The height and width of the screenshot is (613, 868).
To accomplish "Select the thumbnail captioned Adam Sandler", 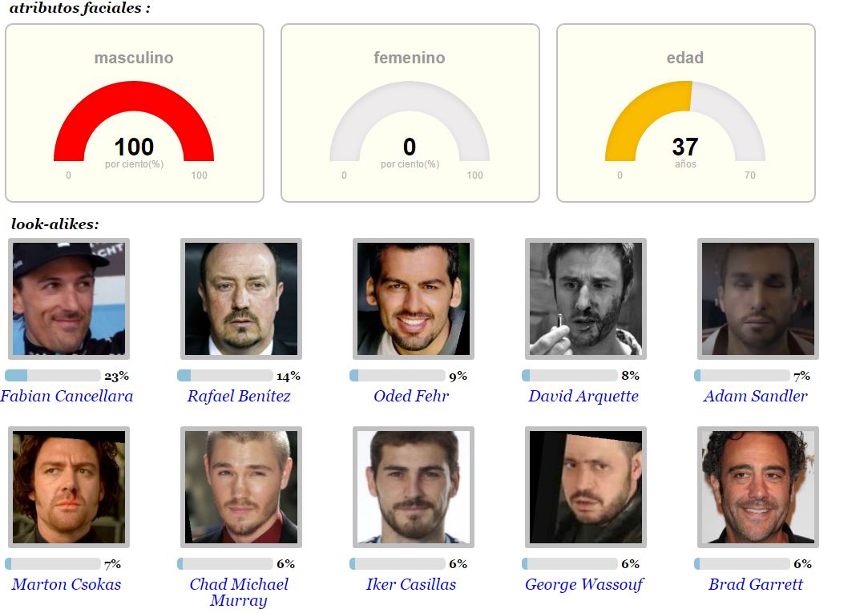I will tap(758, 299).
